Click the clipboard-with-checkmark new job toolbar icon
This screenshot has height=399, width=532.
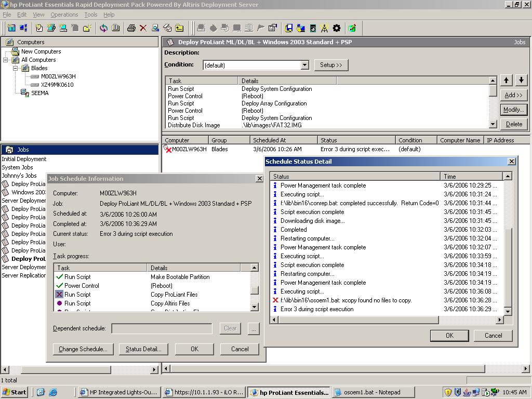(x=39, y=28)
